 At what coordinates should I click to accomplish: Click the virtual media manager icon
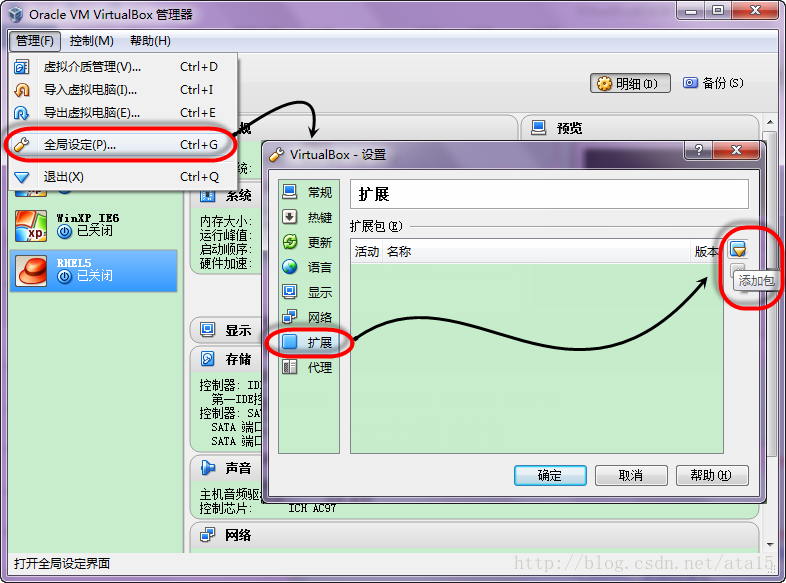[x=22, y=67]
